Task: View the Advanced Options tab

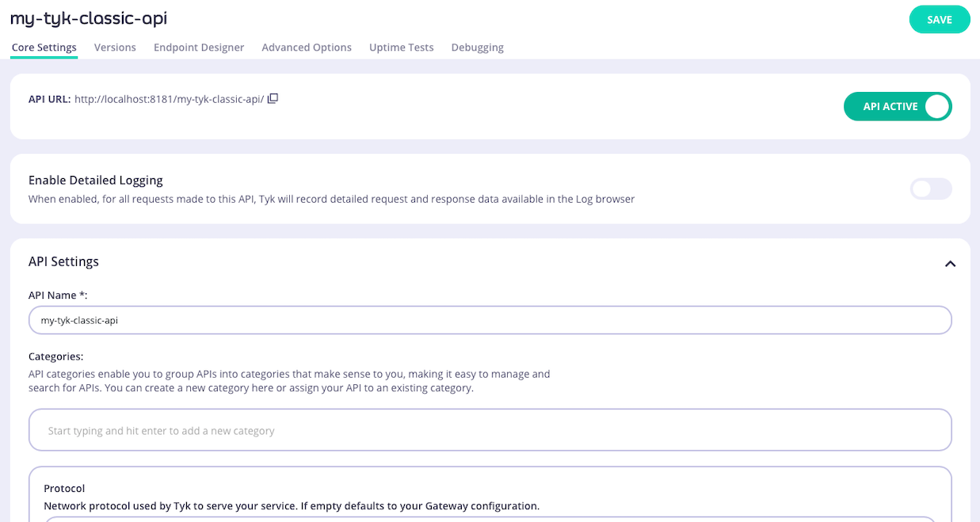Action: click(x=307, y=48)
